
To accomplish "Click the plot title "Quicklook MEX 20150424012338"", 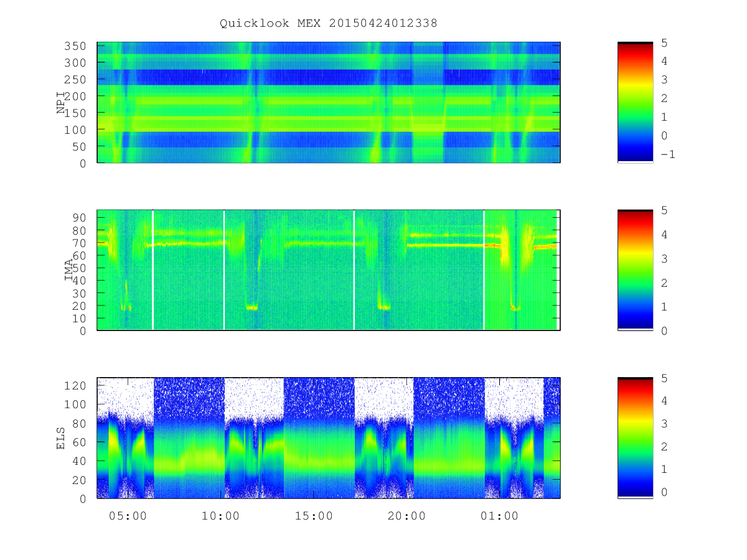I will click(x=329, y=24).
